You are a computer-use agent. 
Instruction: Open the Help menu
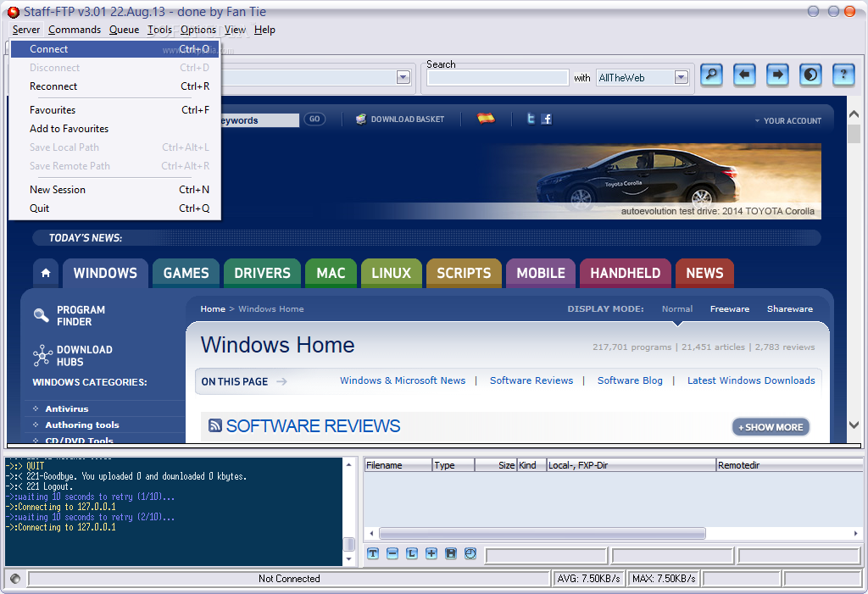[x=264, y=30]
